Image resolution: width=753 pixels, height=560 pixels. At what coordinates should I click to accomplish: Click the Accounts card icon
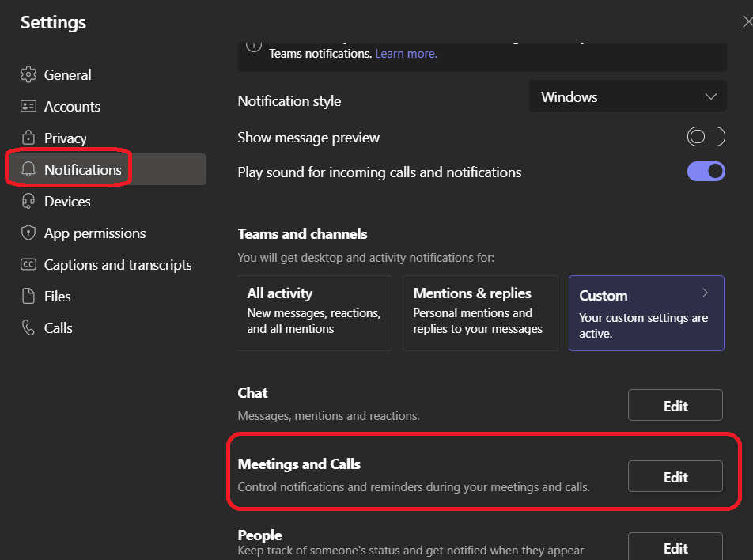pos(28,107)
